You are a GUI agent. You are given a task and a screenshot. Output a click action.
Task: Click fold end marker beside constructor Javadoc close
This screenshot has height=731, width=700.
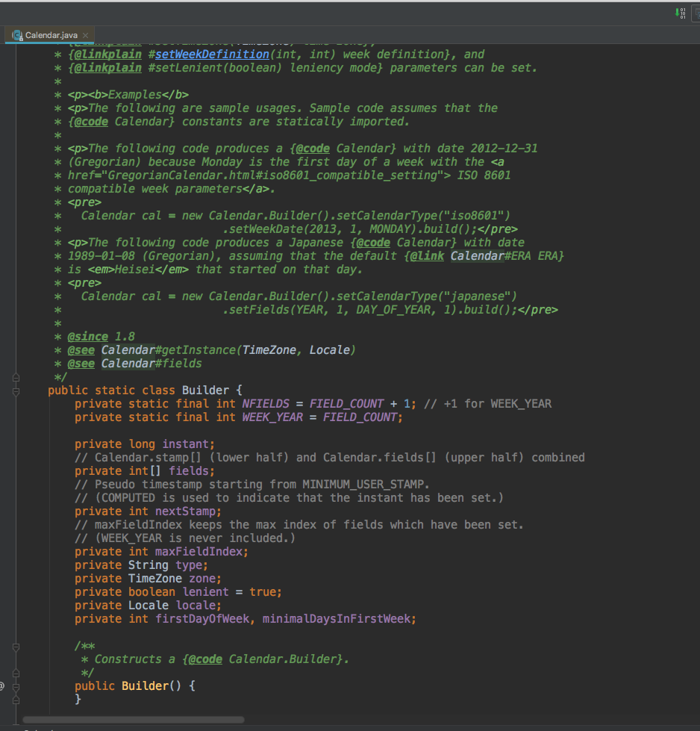pyautogui.click(x=16, y=674)
